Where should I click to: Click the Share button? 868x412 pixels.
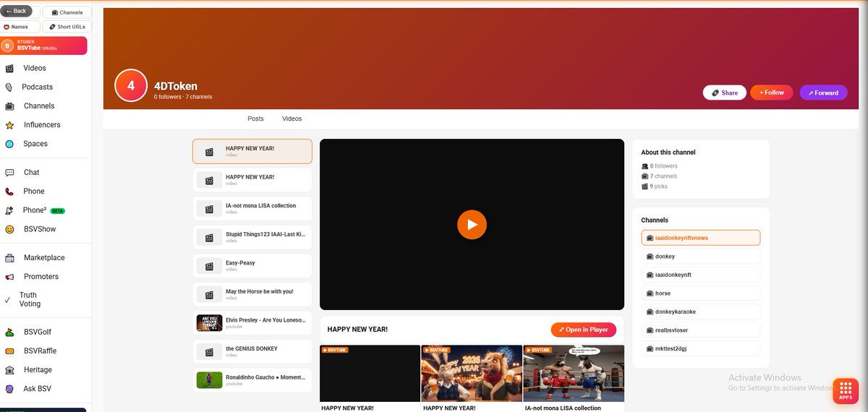click(724, 93)
